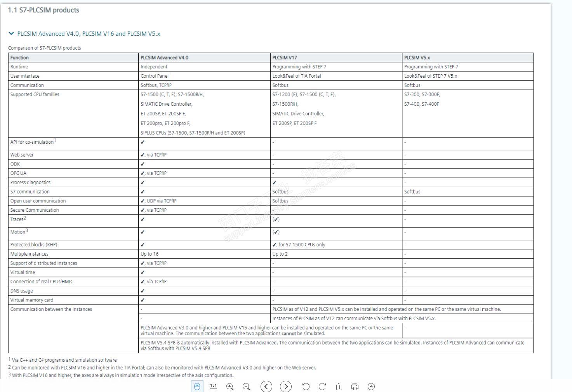
Task: Select the "Web server" row label
Action: [22, 155]
